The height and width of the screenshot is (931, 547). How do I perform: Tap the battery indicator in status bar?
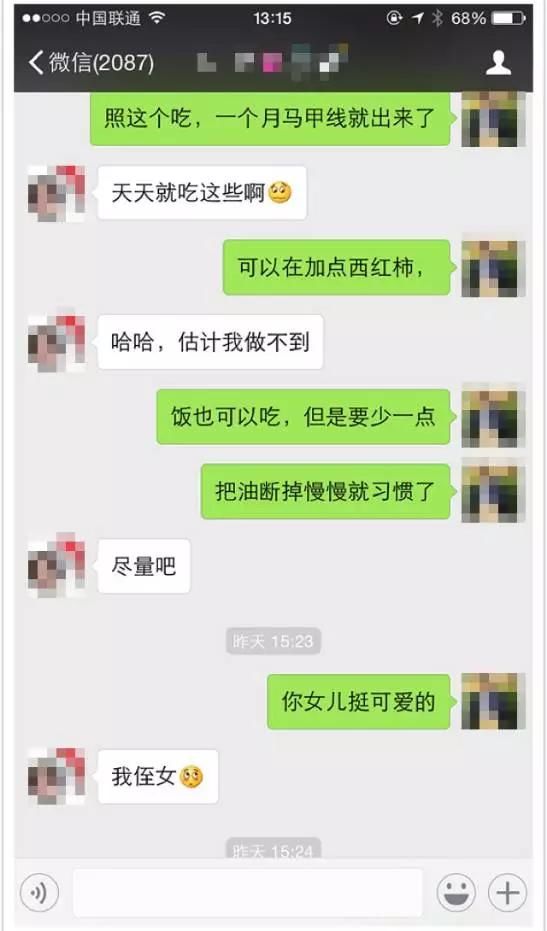coord(508,18)
